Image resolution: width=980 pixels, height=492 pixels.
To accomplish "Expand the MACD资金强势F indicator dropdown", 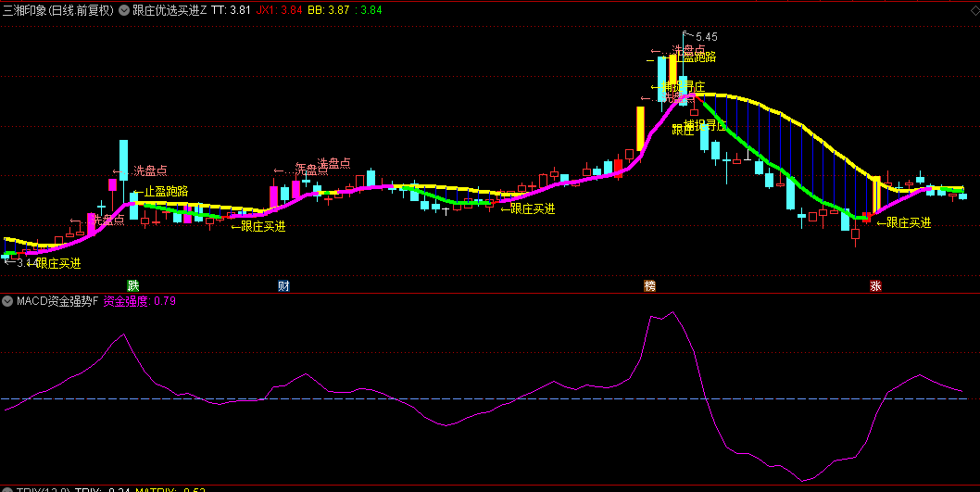I will click(7, 301).
